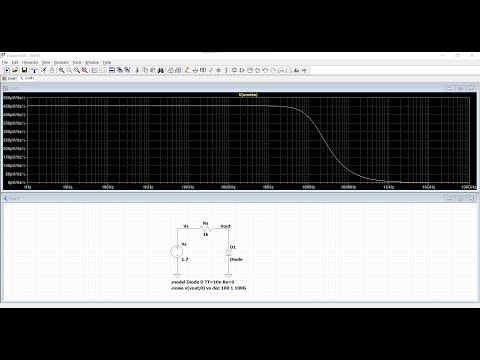Viewport: 480px width, 360px height.
Task: Click the SPICE directive '.op' icon
Action: click(x=304, y=70)
